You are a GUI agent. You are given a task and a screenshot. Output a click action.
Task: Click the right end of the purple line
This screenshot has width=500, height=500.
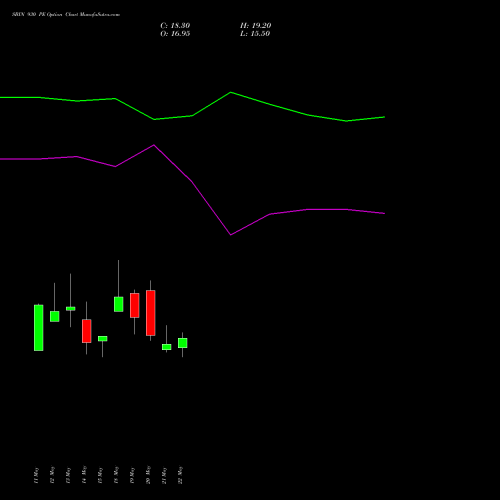384,213
